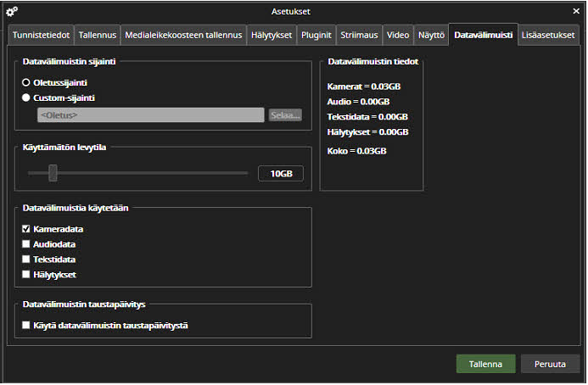Enable Käytä datavälimuistin taustapäivitystä checkbox

pyautogui.click(x=26, y=325)
